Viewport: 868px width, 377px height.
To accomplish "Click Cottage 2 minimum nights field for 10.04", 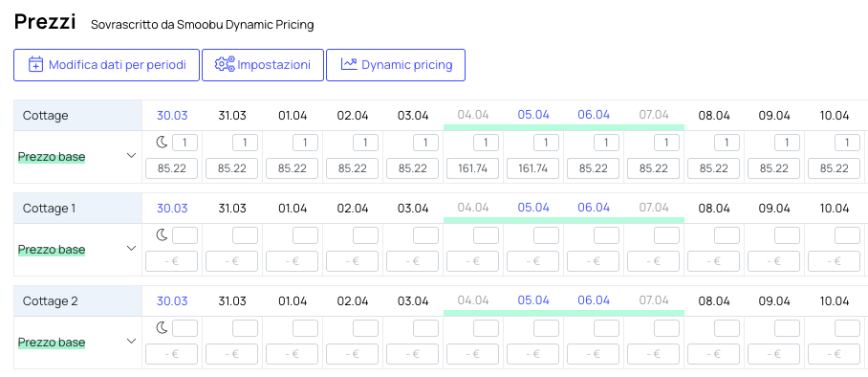I will click(x=847, y=328).
